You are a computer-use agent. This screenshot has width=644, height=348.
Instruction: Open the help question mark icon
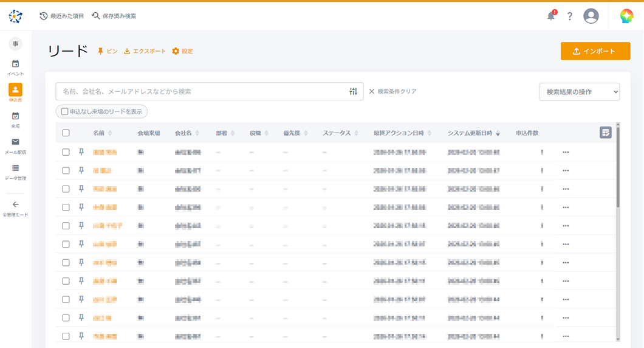point(570,16)
